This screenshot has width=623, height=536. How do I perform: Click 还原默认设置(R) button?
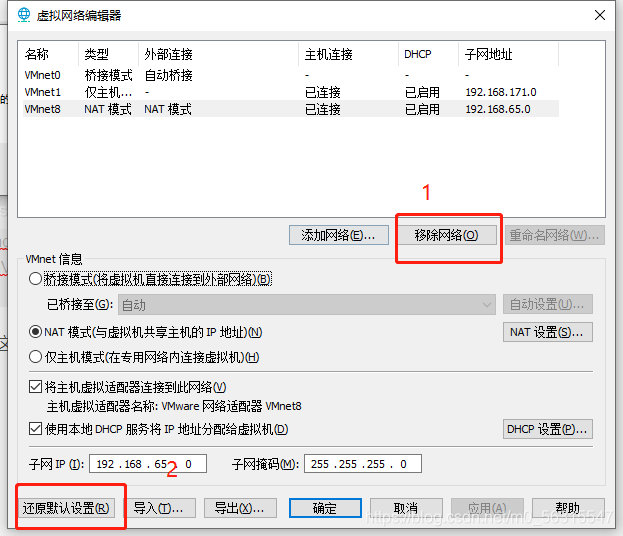coord(66,508)
